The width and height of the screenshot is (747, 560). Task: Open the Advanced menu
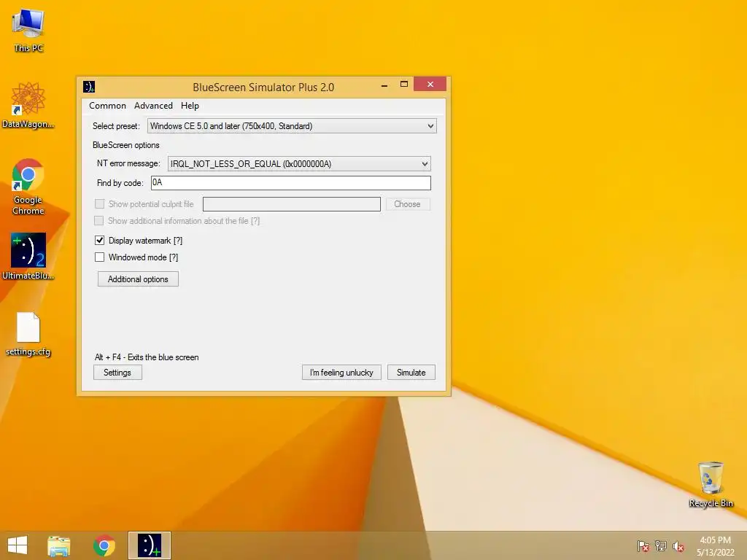[x=153, y=106]
